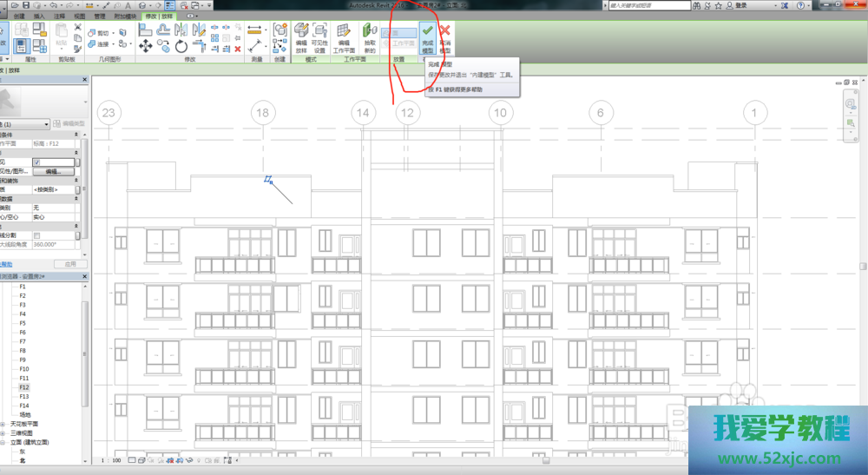Collapse the Elevations tree node
The width and height of the screenshot is (868, 475).
click(3, 442)
